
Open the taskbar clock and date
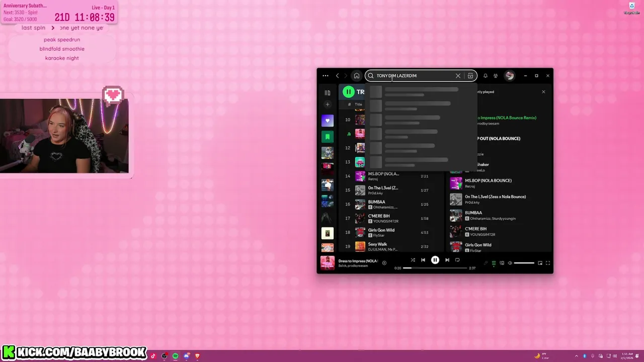tap(627, 356)
